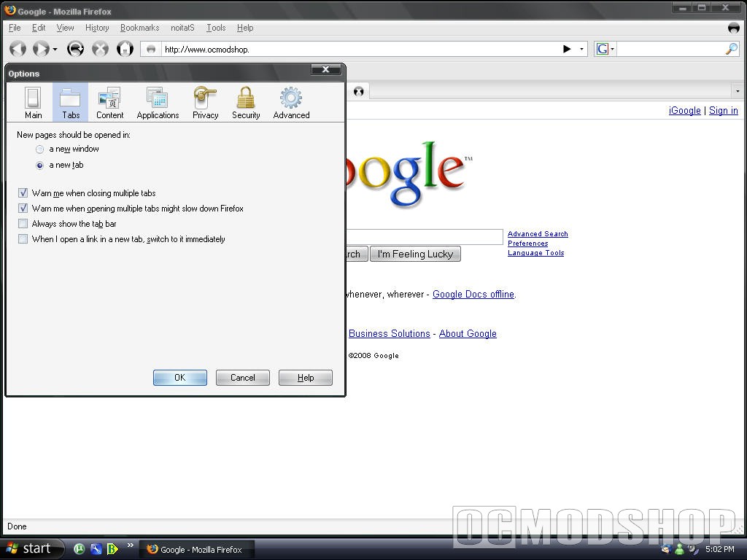Open the iGoogle link
Viewport: 747px width, 560px height.
684,111
